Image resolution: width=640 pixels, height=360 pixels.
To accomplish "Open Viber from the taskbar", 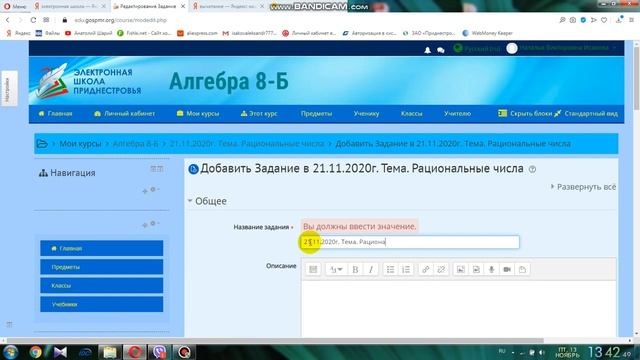I will coord(159,352).
